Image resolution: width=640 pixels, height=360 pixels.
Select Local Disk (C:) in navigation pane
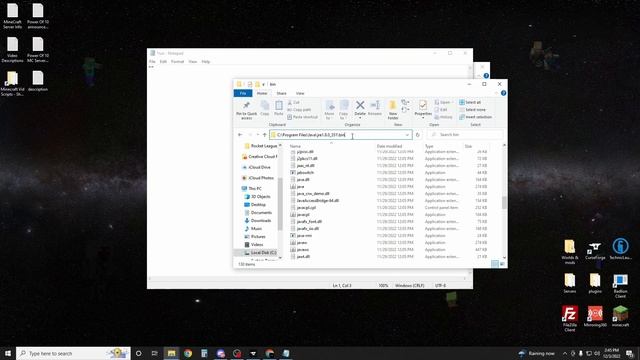259,253
